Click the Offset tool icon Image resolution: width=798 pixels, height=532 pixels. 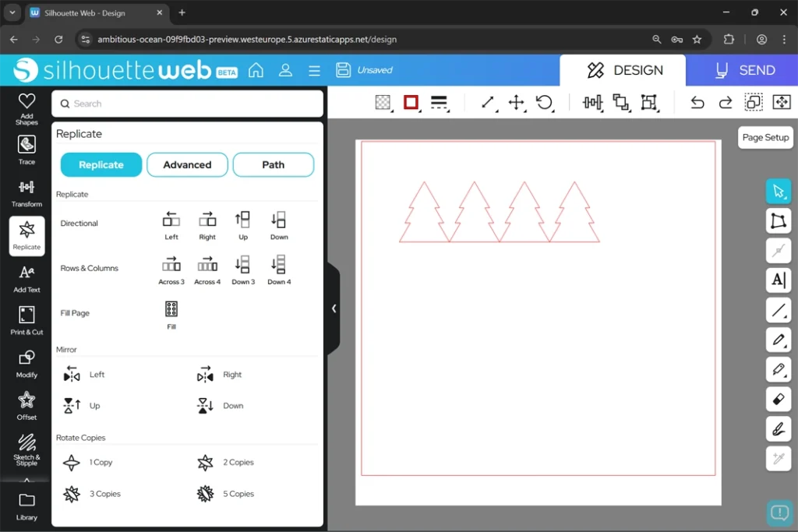click(26, 405)
